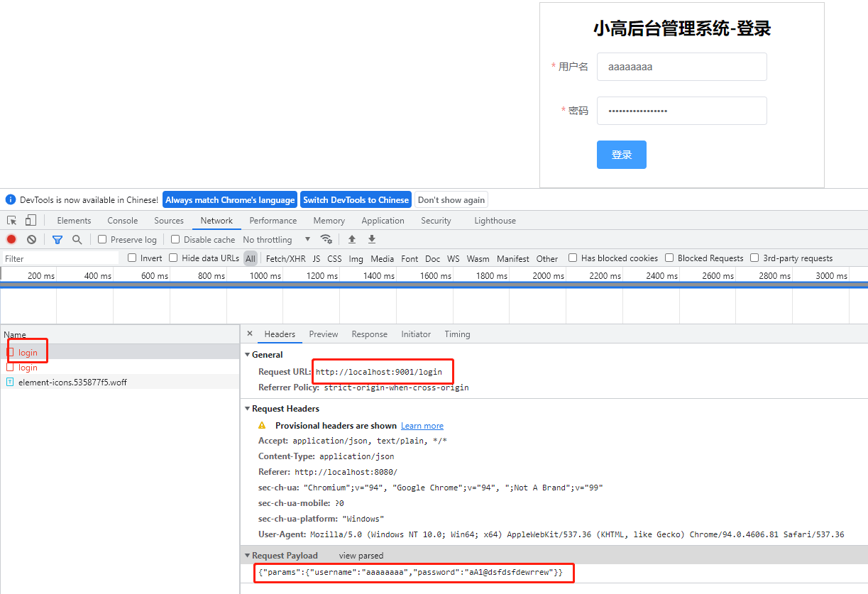Filter requests by Font type
Viewport: 868px width, 594px height.
[x=410, y=258]
